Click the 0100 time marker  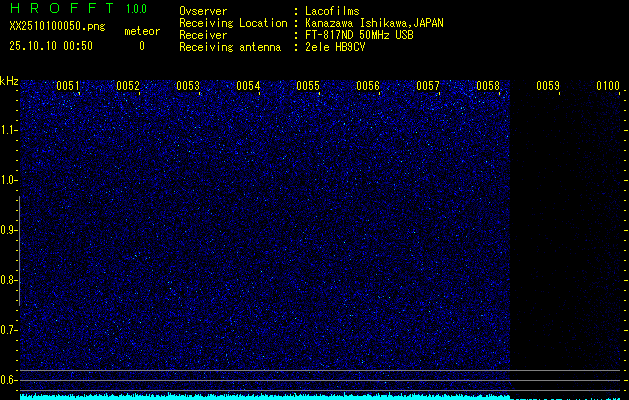[608, 86]
